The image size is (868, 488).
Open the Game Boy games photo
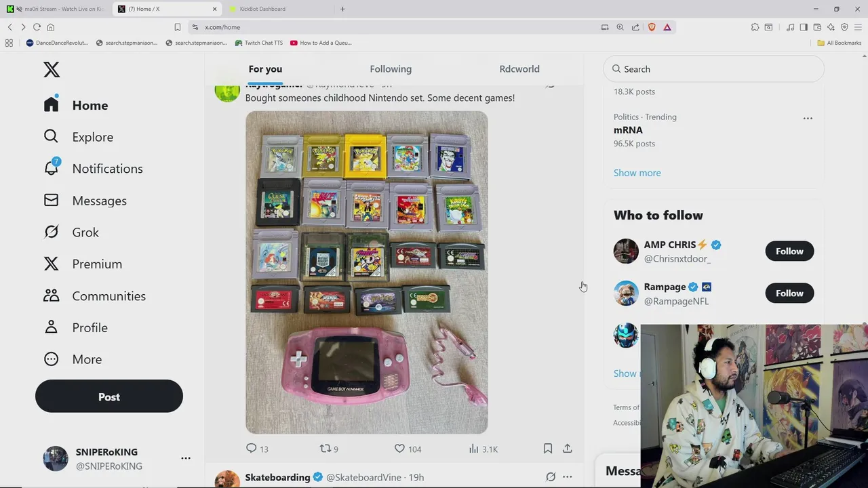pyautogui.click(x=366, y=272)
